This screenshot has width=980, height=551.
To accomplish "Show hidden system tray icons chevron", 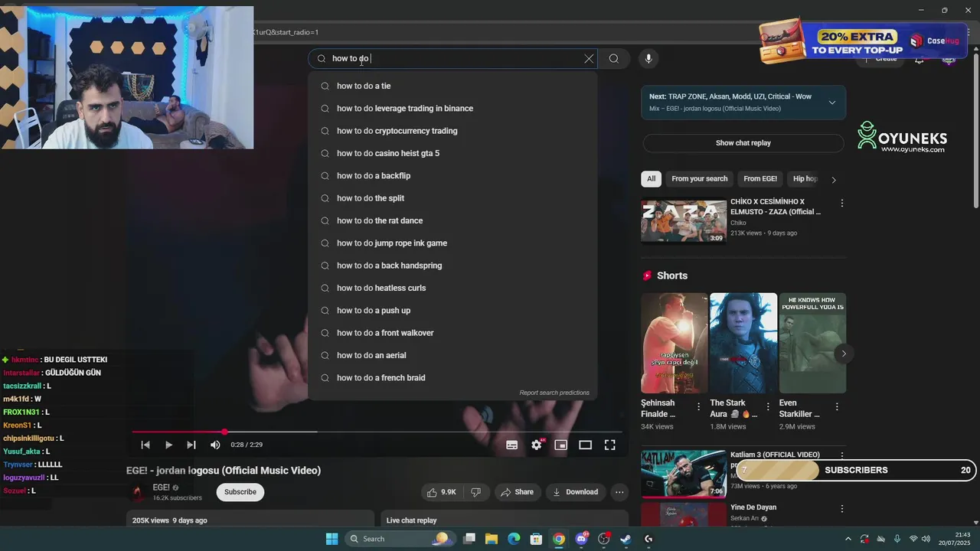I will pyautogui.click(x=848, y=539).
